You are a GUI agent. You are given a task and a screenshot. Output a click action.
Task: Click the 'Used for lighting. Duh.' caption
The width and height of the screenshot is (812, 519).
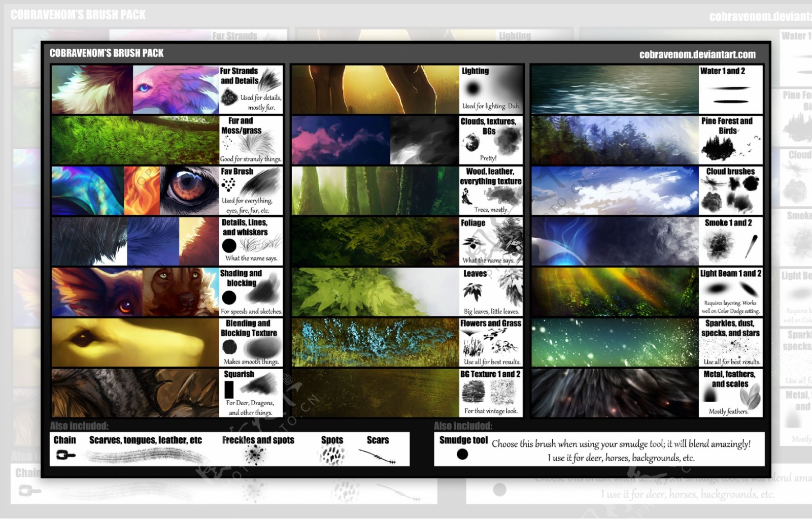(x=491, y=106)
